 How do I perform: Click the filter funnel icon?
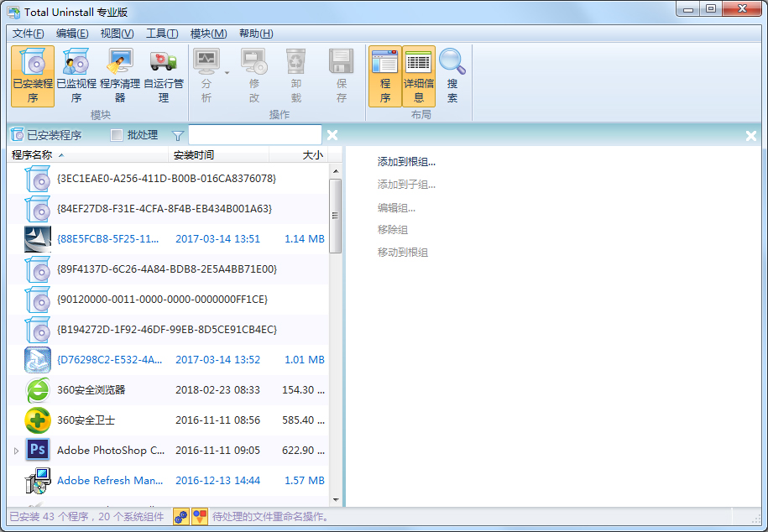178,136
